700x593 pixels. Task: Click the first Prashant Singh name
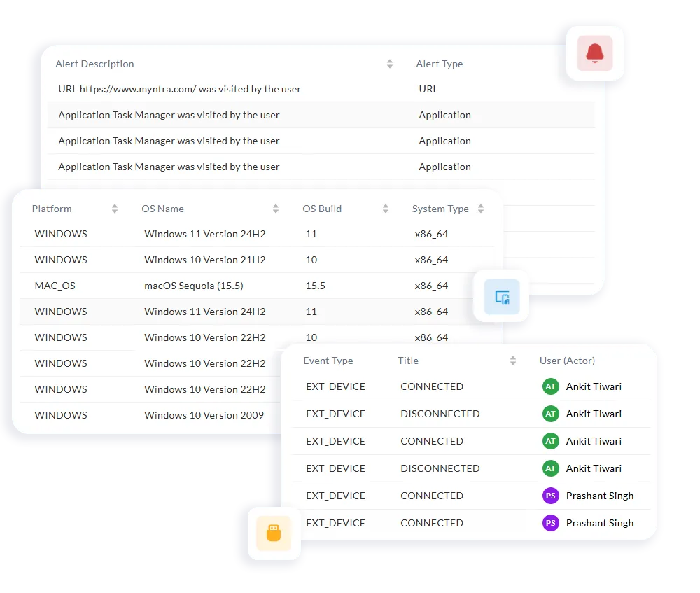[600, 496]
